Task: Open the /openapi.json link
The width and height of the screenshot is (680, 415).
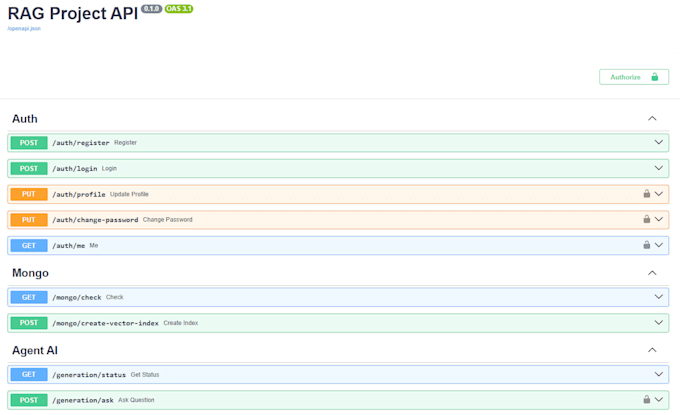Action: (x=24, y=29)
